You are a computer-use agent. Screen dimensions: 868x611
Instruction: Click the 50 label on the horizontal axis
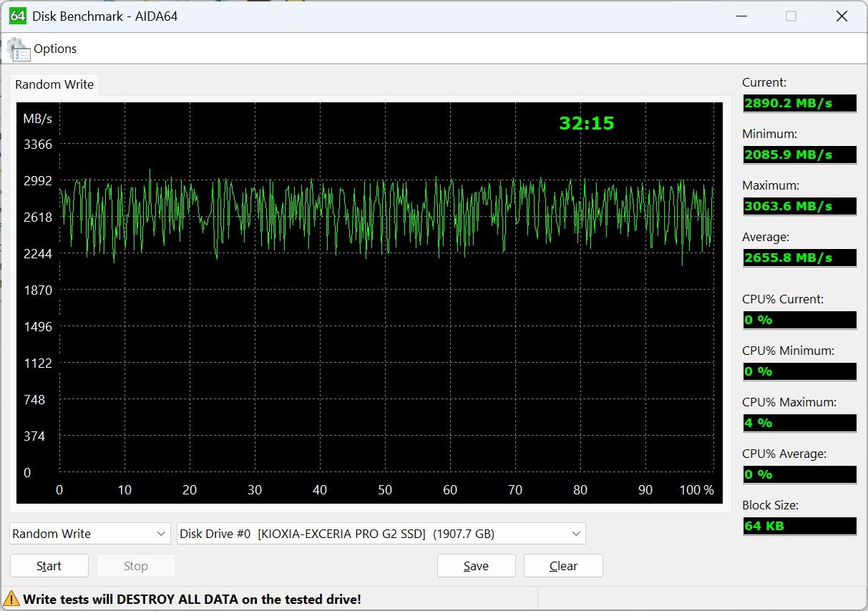(x=385, y=490)
